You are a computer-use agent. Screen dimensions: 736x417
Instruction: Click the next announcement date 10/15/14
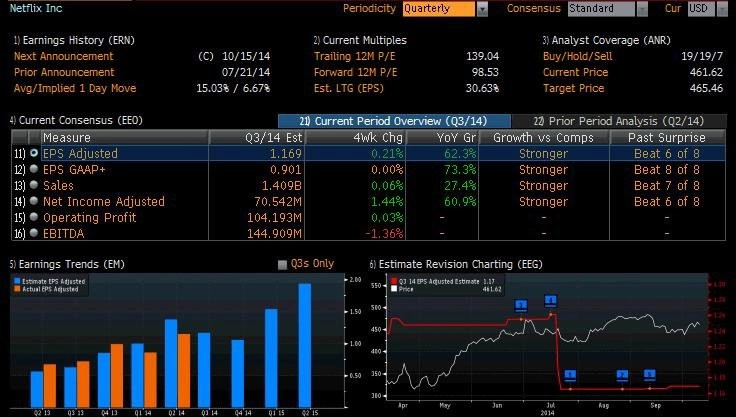[246, 56]
